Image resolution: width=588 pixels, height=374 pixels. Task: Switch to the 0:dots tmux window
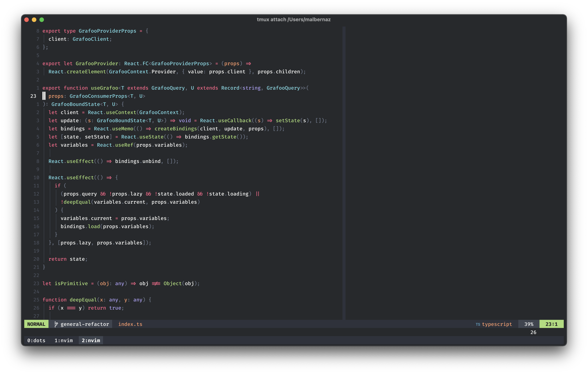(x=36, y=340)
